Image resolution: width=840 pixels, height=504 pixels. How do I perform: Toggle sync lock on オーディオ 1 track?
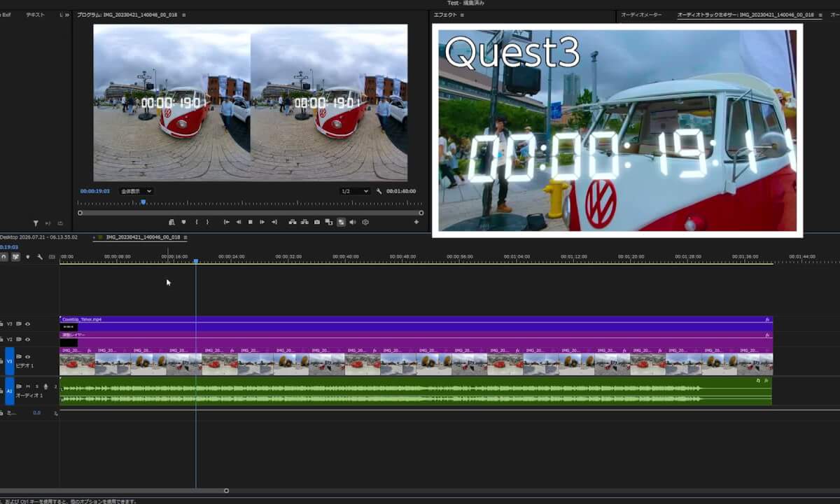(19, 386)
